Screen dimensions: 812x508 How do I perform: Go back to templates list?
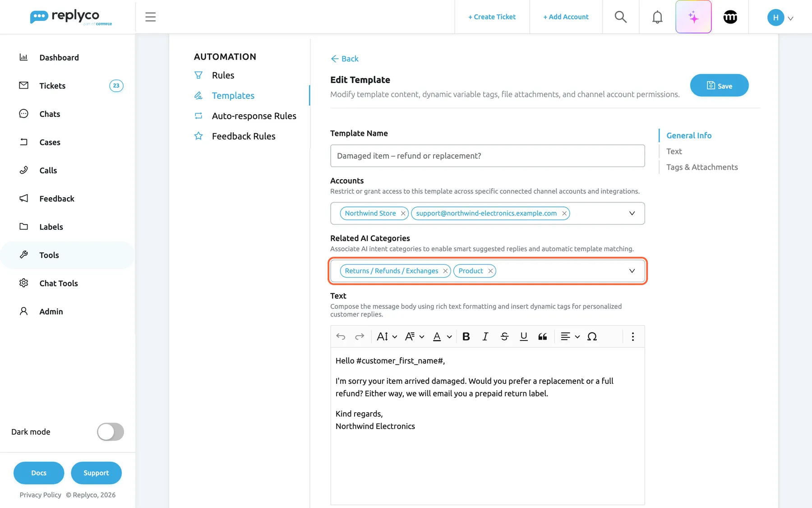click(345, 59)
